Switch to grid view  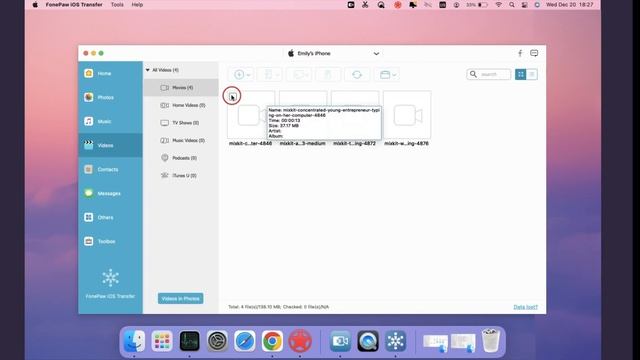520,74
